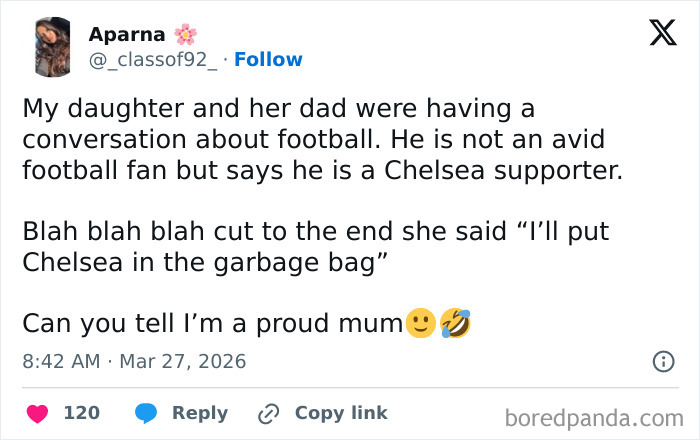Screen dimensions: 700x440
Task: Click the chain link icon
Action: click(268, 413)
